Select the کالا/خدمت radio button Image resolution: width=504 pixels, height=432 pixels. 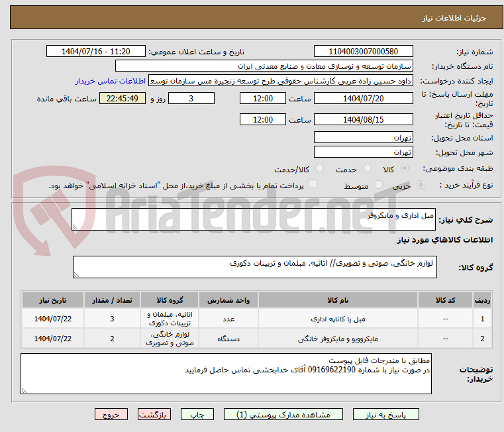[319, 168]
